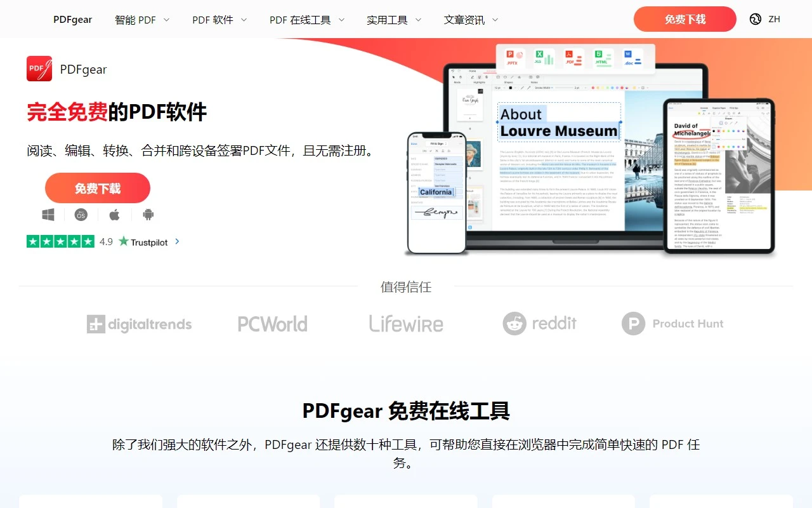Viewport: 812px width, 508px height.
Task: Click the Android platform icon
Action: (148, 215)
